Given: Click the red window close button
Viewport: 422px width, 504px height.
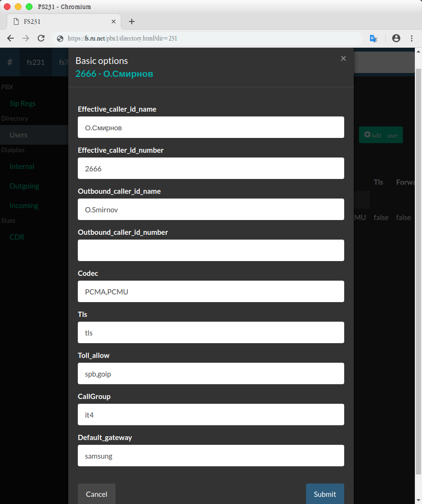Looking at the screenshot, I should click(7, 6).
